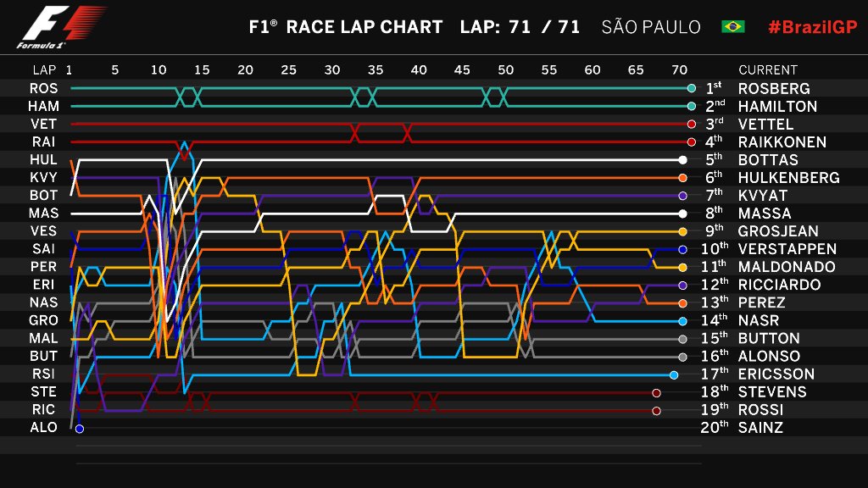
Task: Select lap 70 on the lap axis
Action: (x=679, y=69)
